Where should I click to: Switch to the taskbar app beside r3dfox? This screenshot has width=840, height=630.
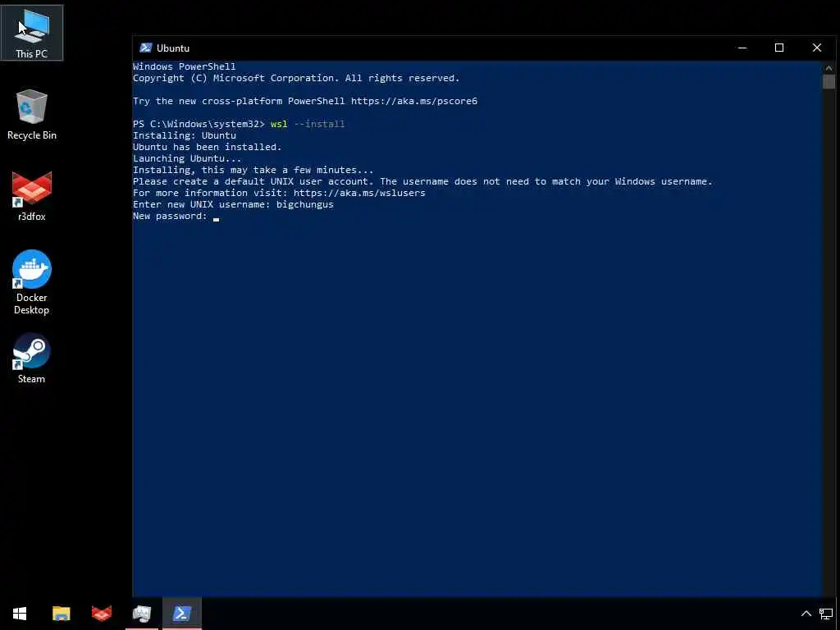(142, 614)
